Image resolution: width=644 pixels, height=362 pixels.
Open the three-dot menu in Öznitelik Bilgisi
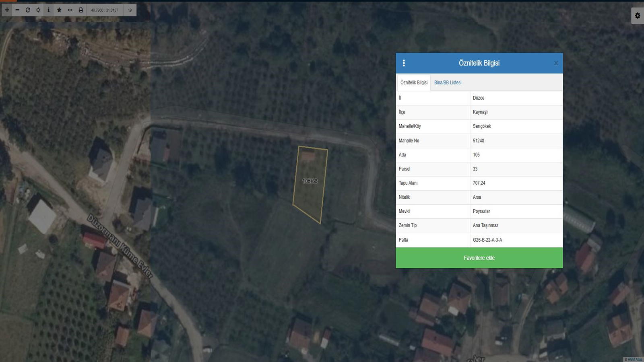pyautogui.click(x=404, y=63)
